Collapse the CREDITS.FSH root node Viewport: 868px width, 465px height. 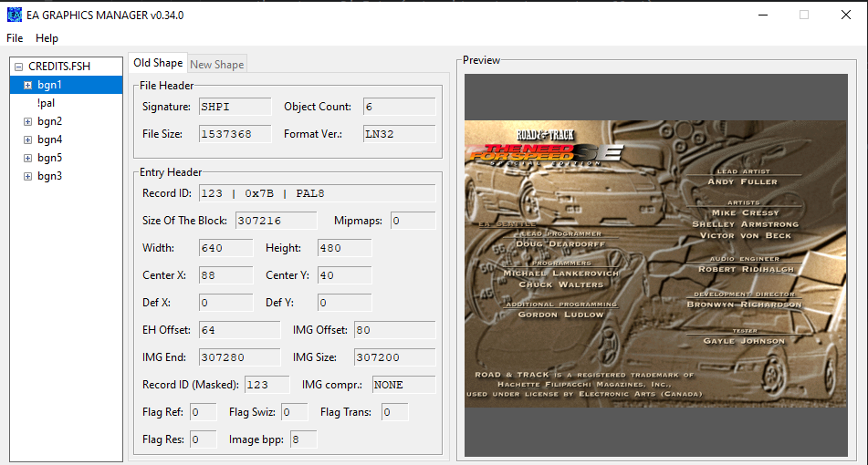[x=18, y=67]
